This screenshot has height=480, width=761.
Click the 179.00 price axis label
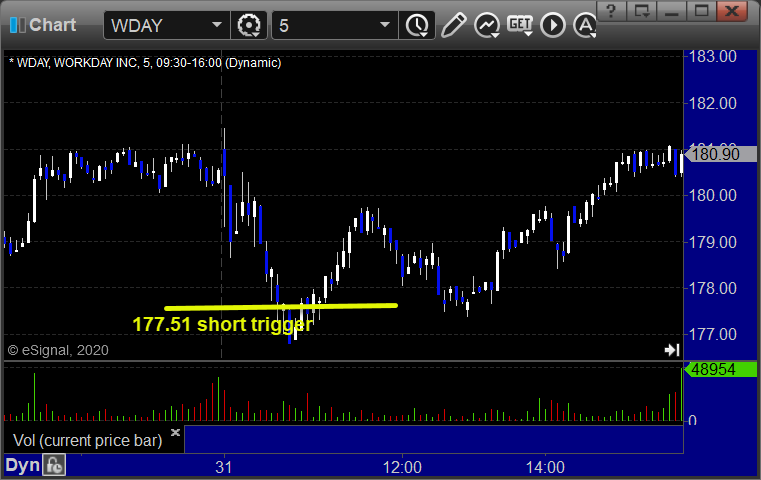click(x=712, y=242)
